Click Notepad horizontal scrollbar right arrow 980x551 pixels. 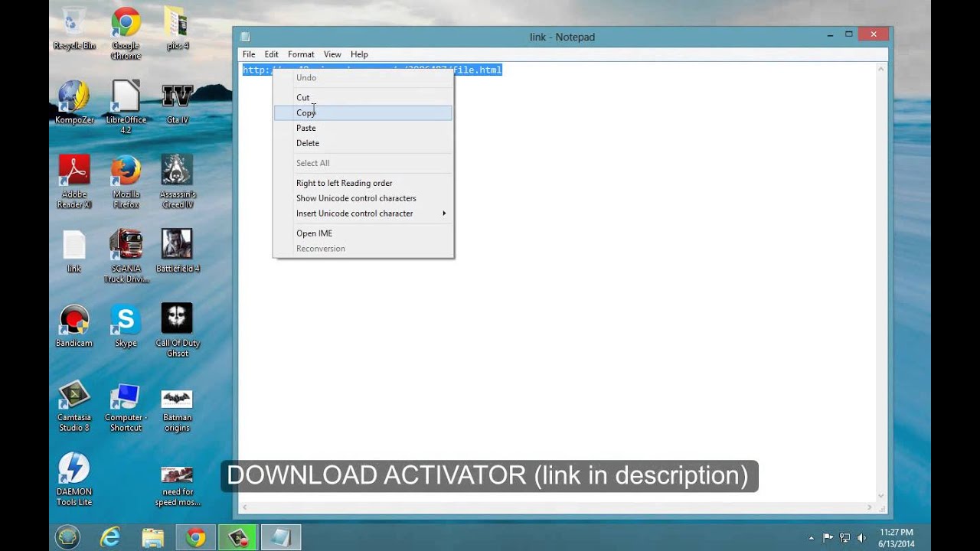pyautogui.click(x=870, y=507)
